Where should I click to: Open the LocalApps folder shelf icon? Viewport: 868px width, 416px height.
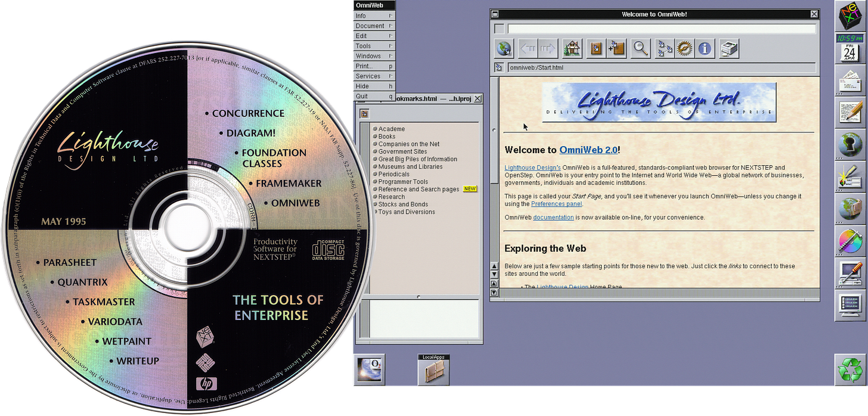[434, 370]
